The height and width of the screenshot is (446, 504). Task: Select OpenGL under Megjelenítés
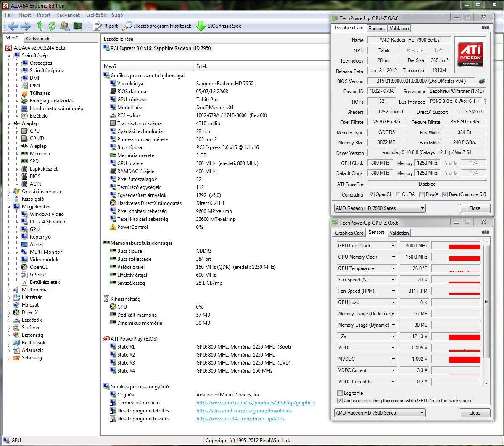click(x=39, y=267)
